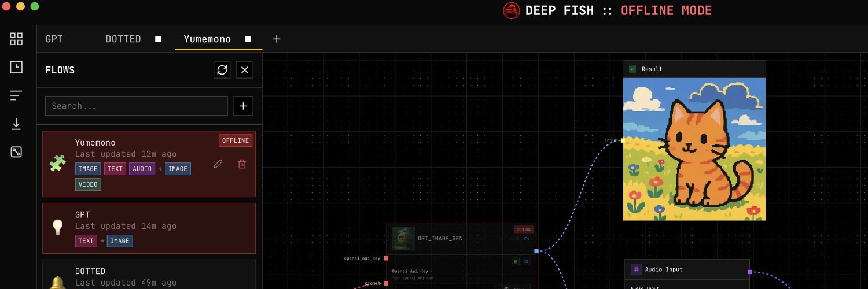Click 'Last updated 12m ago' text
Screen dimensions: 868x289
click(x=126, y=154)
